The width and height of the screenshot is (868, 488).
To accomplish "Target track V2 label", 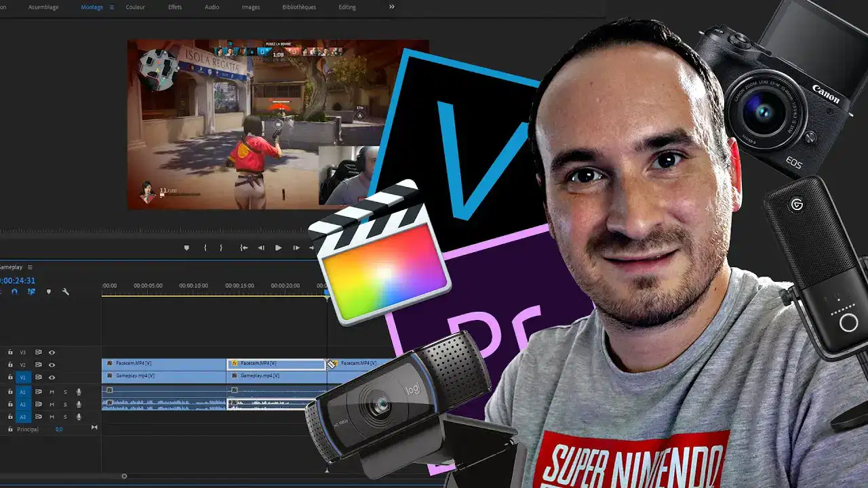I will 23,365.
